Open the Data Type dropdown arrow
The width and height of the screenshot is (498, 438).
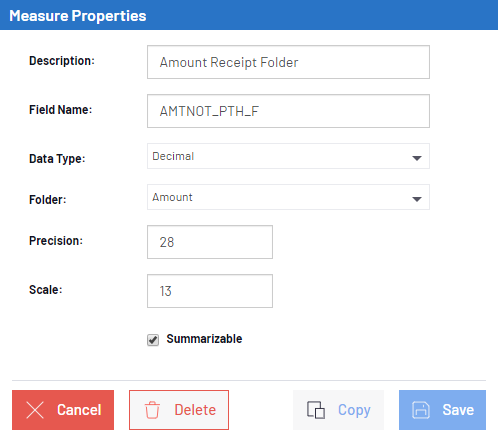click(x=417, y=158)
